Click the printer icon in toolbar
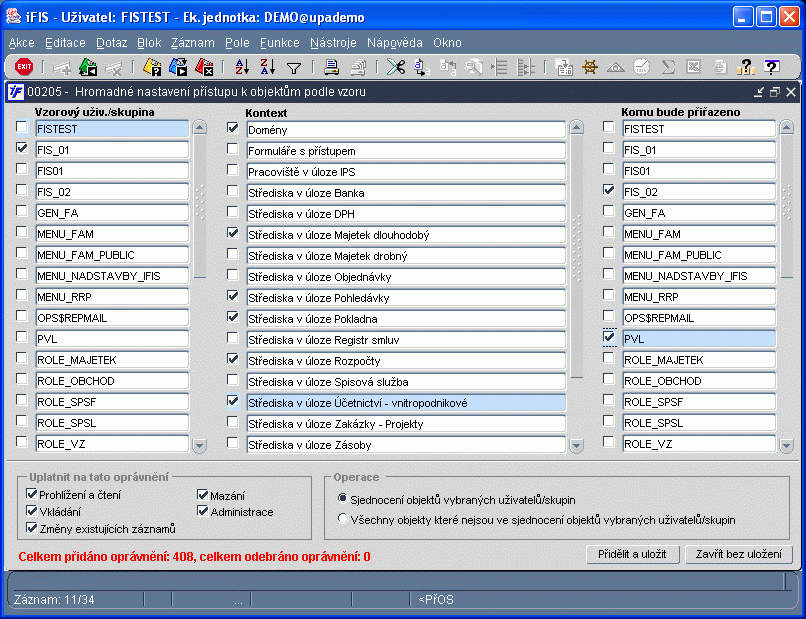This screenshot has width=806, height=619. click(x=331, y=67)
